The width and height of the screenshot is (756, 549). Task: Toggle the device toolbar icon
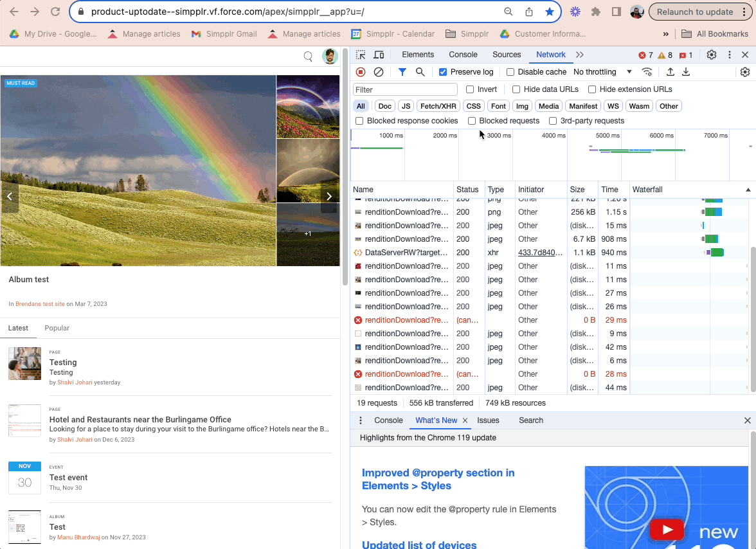click(x=379, y=55)
